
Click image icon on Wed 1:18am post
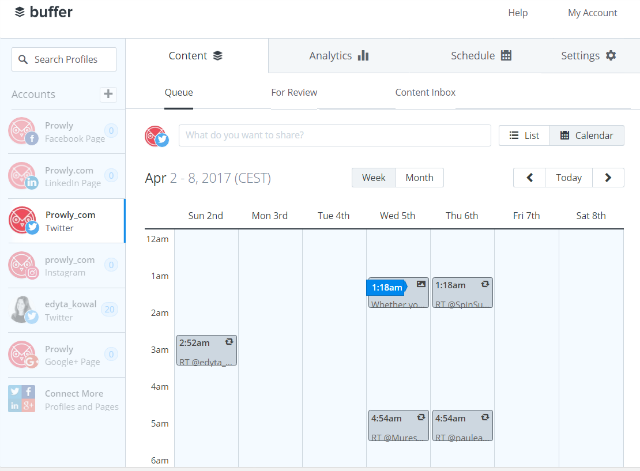pos(421,284)
